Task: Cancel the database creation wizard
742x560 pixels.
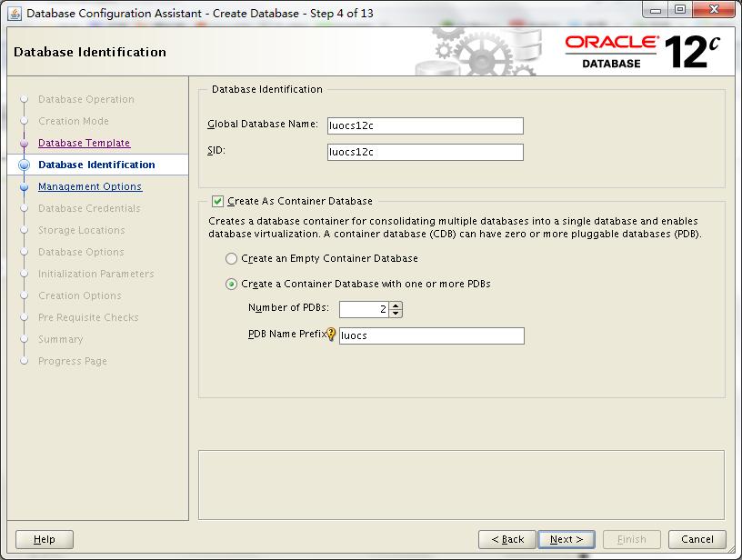Action: (697, 539)
